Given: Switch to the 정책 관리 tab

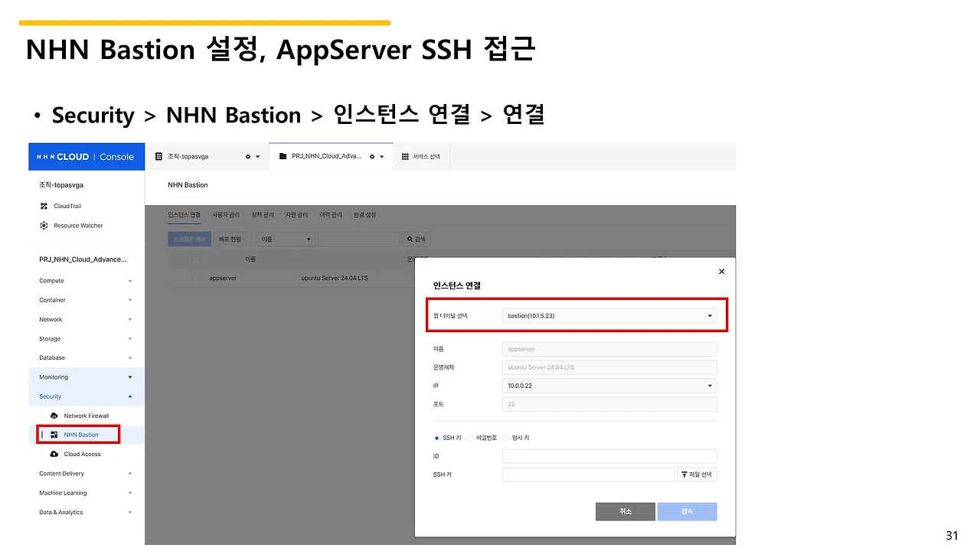Looking at the screenshot, I should pos(263,215).
